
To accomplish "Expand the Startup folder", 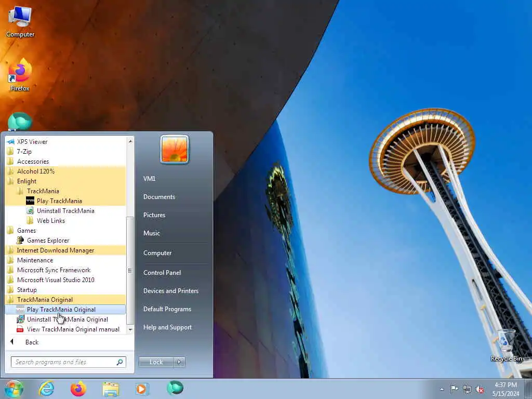I will (x=66, y=289).
